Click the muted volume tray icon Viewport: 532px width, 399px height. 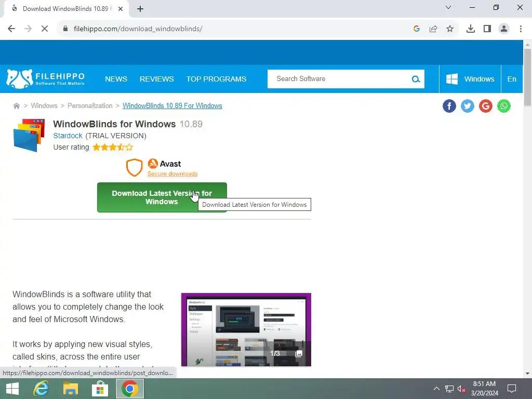tap(461, 389)
